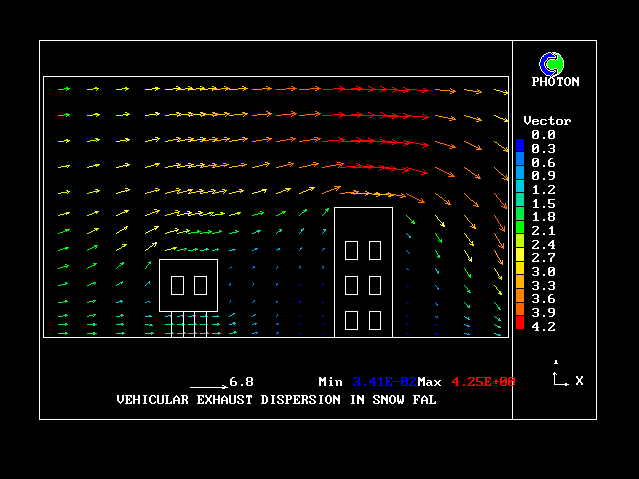Pick the dark blue 0.3 legend color
The width and height of the screenshot is (639, 479).
click(x=520, y=146)
